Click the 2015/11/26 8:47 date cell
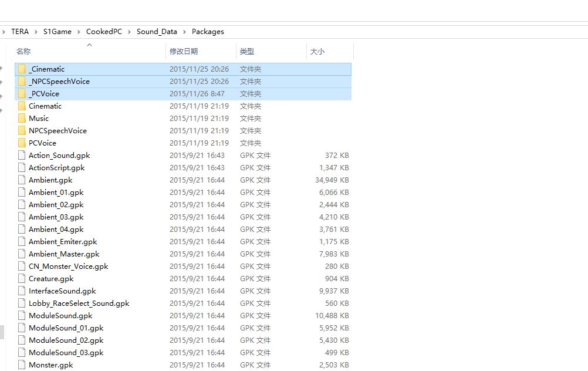Image resolution: width=588 pixels, height=371 pixels. click(x=197, y=94)
